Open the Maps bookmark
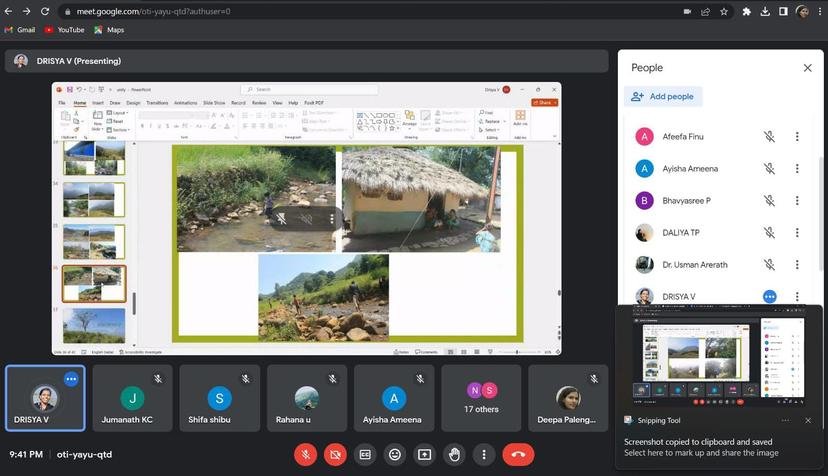 click(x=109, y=30)
